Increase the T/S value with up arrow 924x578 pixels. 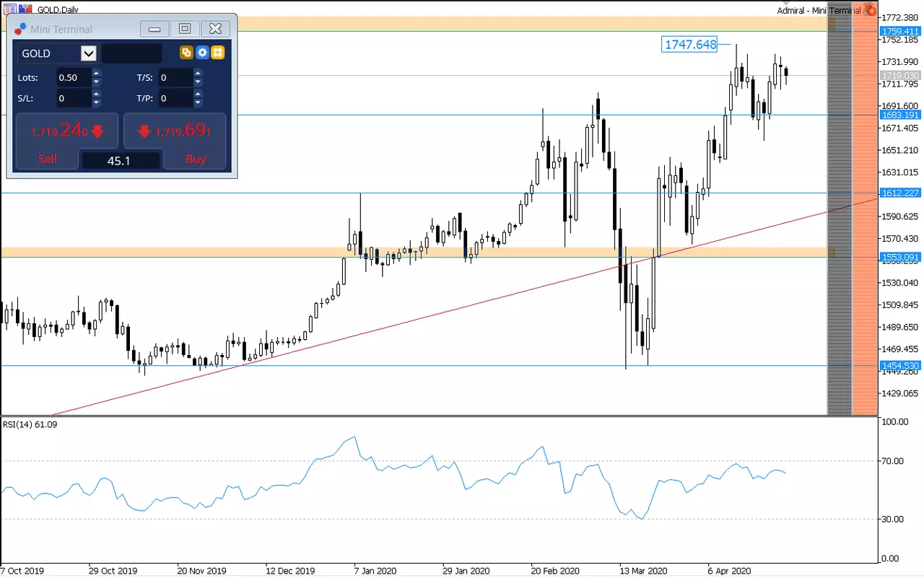198,73
